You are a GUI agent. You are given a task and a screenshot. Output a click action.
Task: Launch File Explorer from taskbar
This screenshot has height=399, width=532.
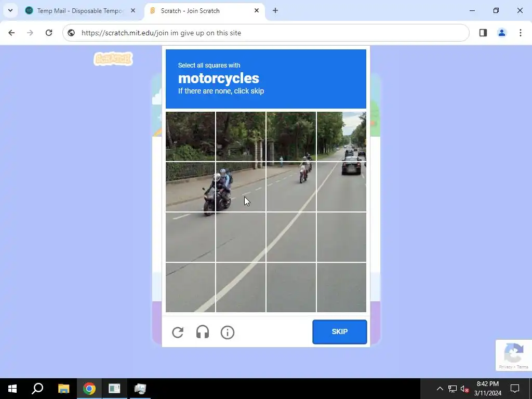click(63, 389)
